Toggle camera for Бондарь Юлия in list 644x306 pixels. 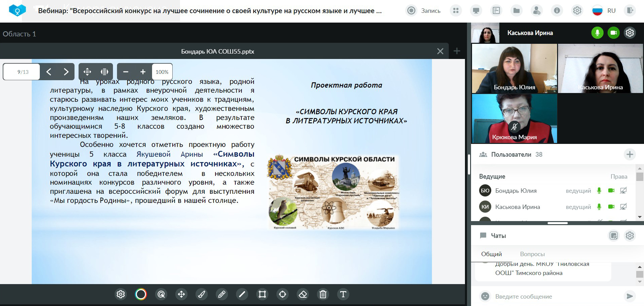(x=611, y=190)
